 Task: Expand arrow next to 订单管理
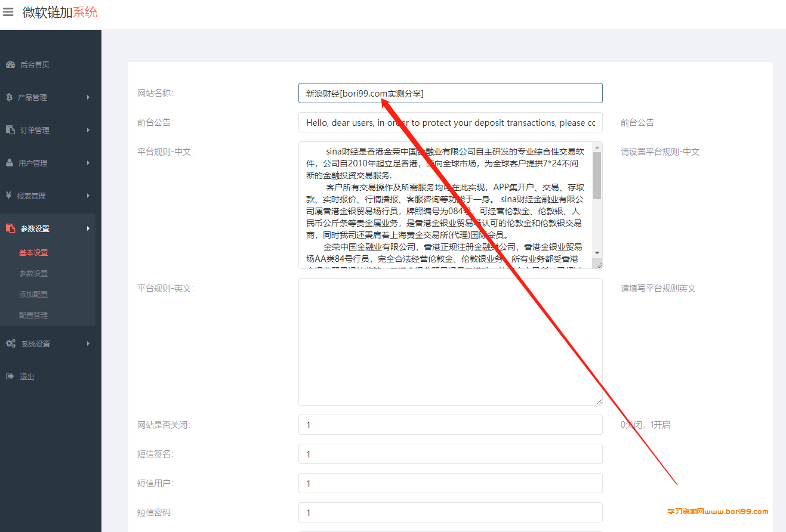point(88,130)
